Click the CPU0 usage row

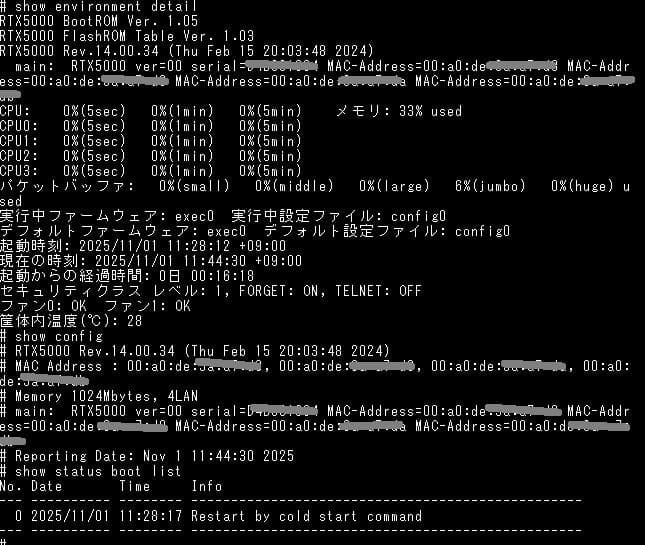[x=151, y=126]
